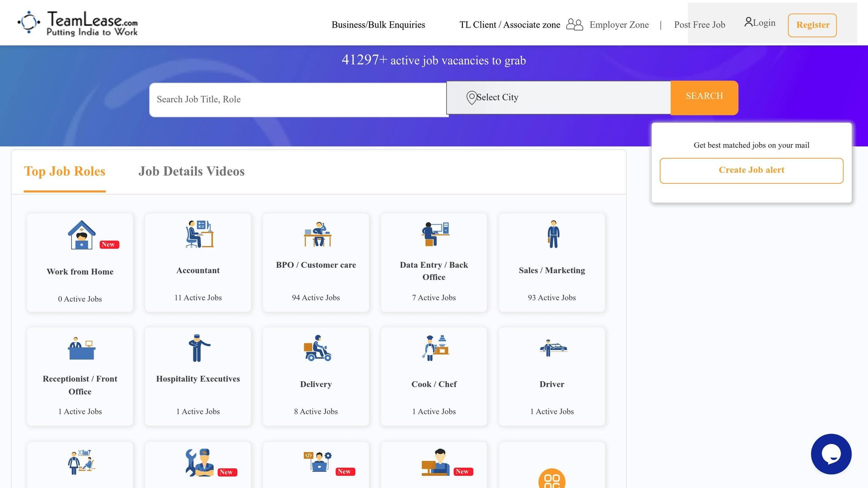Click the New badge on Work from Home
Viewport: 868px width, 488px height.
tap(109, 244)
